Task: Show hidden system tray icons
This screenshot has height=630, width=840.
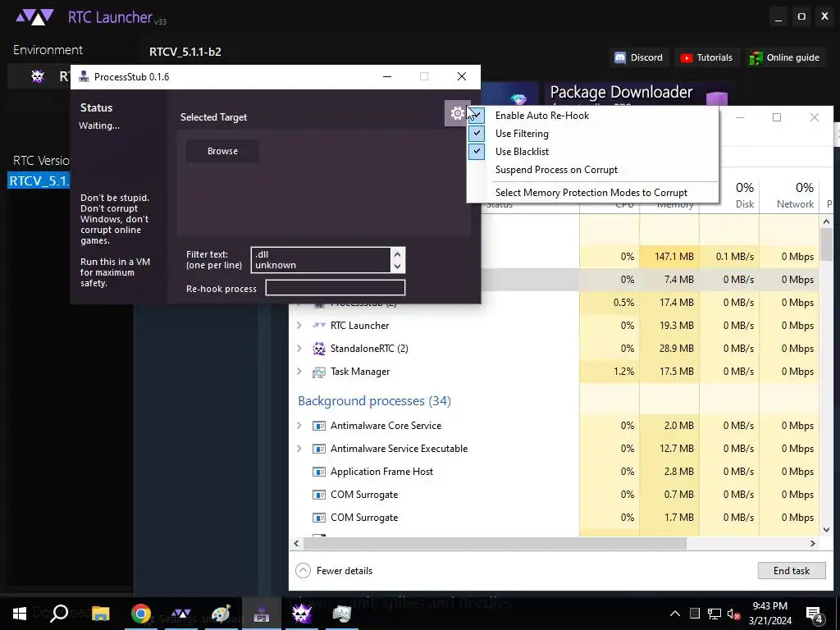Action: [675, 614]
